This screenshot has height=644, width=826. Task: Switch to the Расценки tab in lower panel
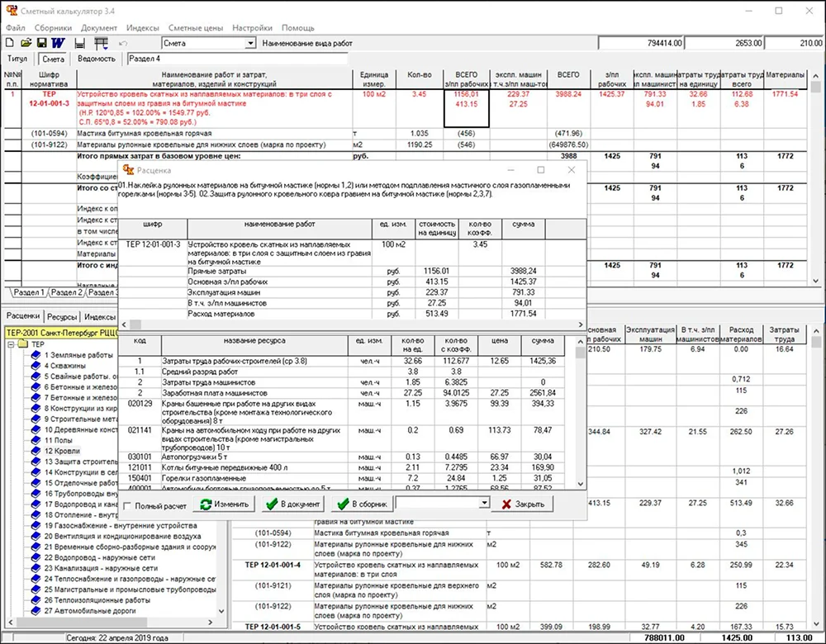(23, 316)
